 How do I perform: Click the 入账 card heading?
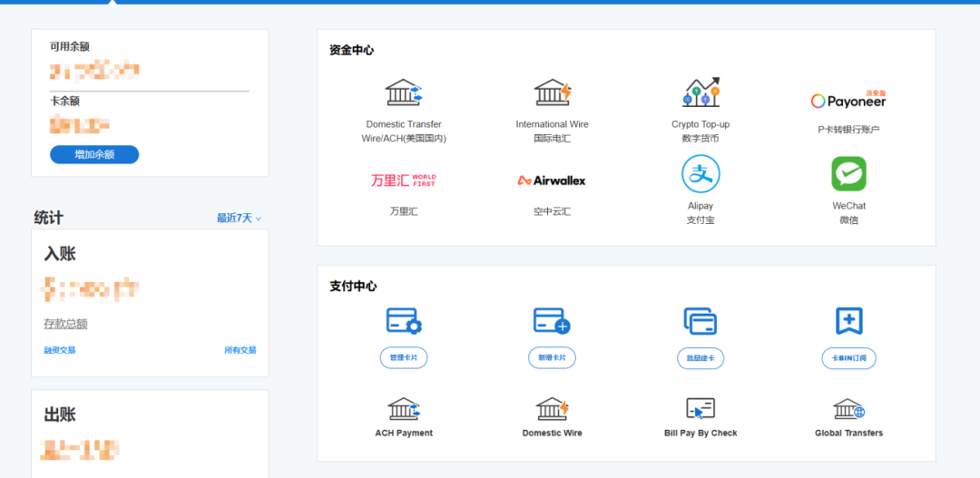tap(60, 254)
